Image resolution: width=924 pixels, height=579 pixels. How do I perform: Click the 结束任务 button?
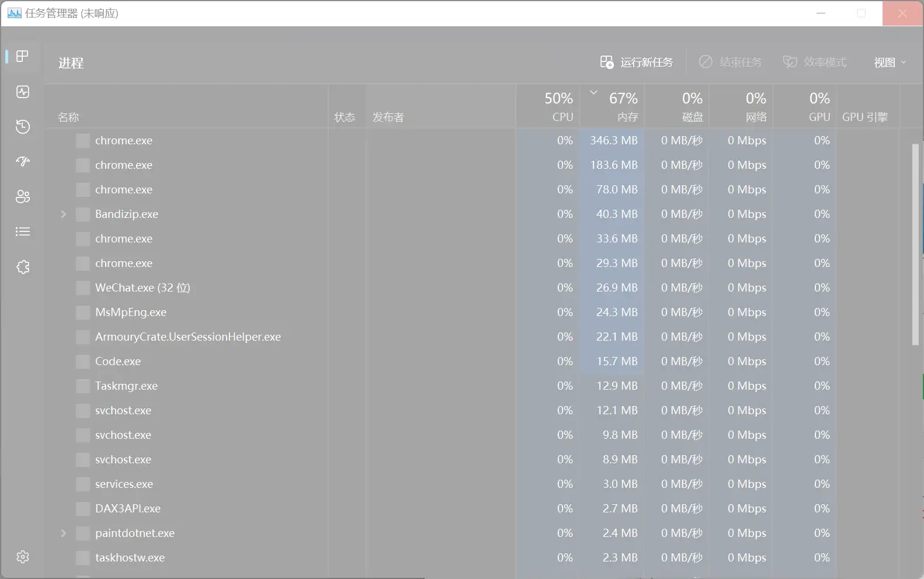730,62
